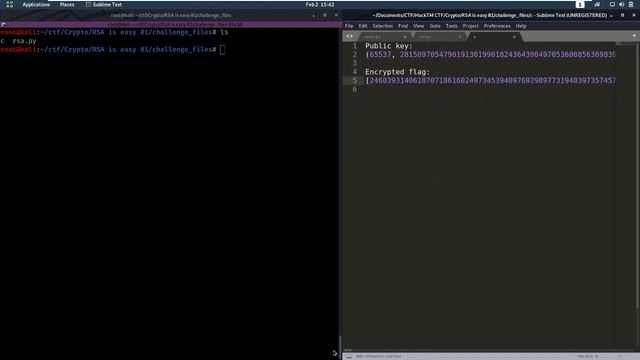Viewport: 640px width, 360px height.
Task: Click the 'ls' command text in the terminal
Action: 224,32
